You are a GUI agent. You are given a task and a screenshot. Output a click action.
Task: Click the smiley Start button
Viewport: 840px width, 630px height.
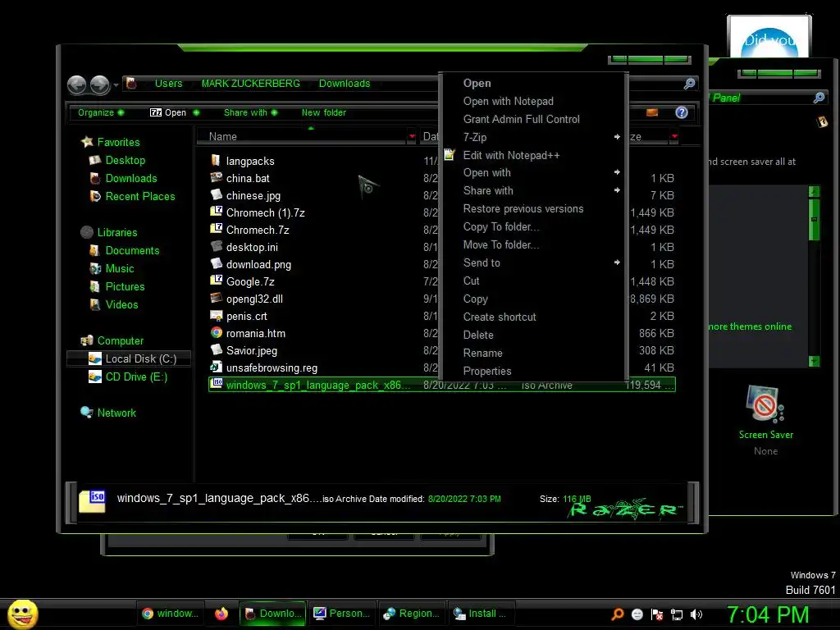coord(22,614)
